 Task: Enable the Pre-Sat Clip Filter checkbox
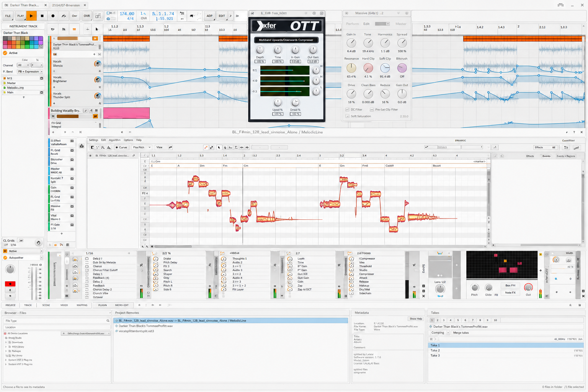pos(372,109)
